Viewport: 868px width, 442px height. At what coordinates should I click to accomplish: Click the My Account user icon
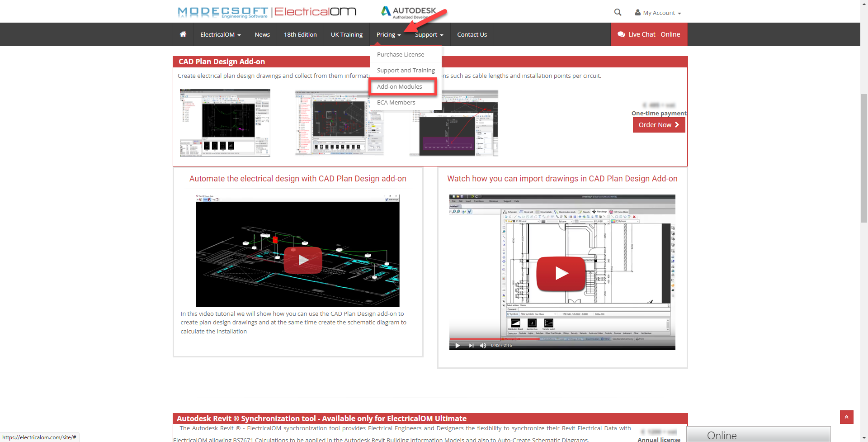coord(637,13)
